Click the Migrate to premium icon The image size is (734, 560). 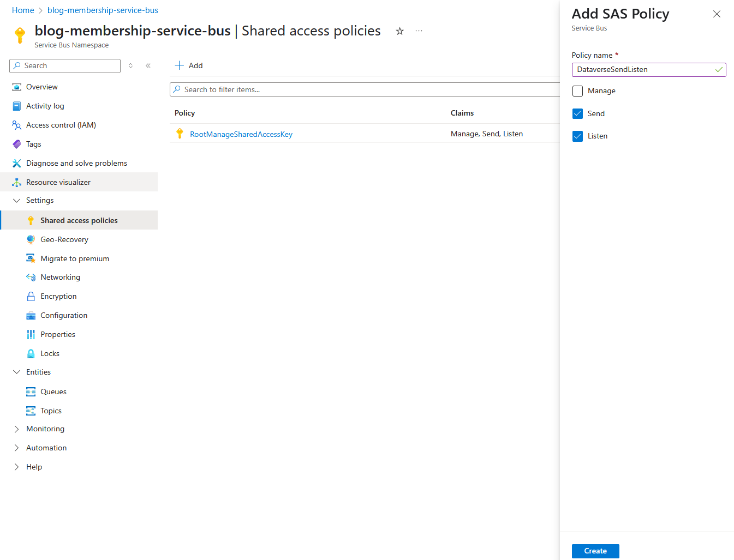[x=31, y=258]
